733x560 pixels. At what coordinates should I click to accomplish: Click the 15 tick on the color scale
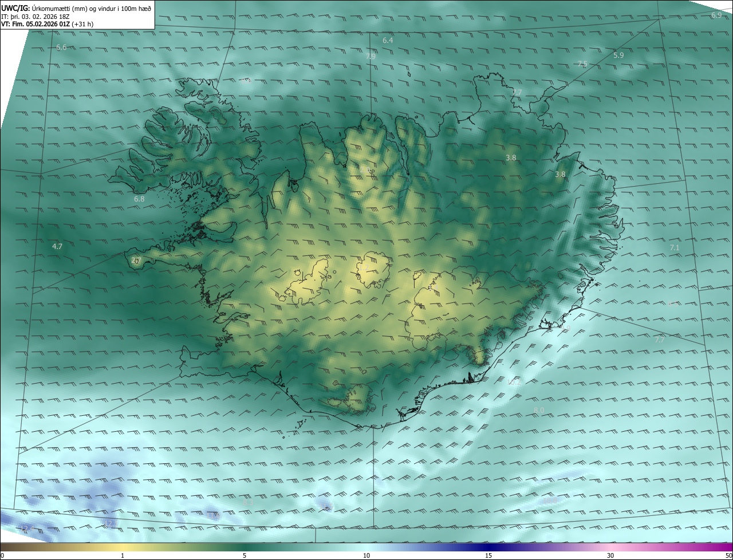click(488, 555)
